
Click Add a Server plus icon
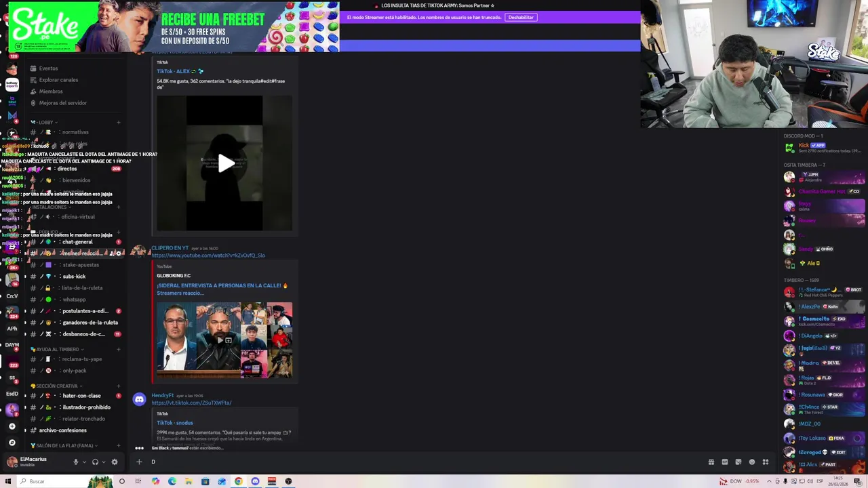tap(12, 426)
